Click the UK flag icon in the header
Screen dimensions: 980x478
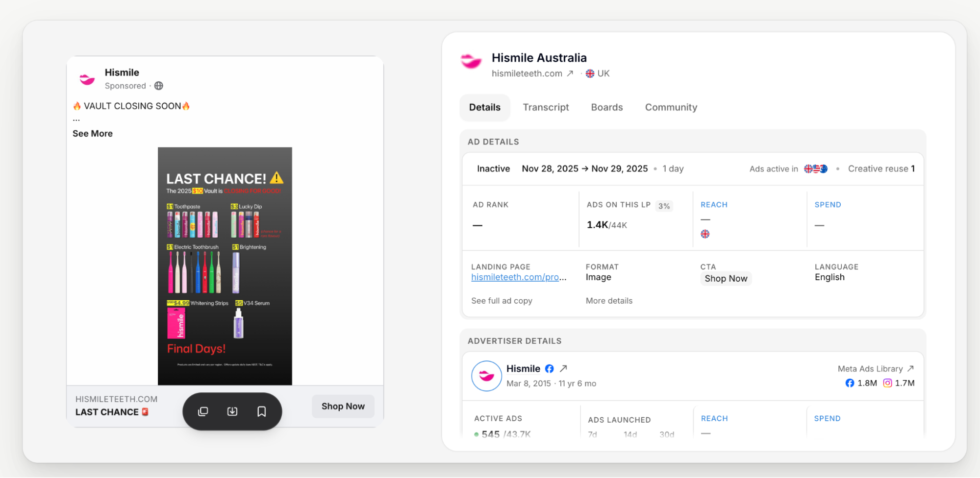(590, 73)
